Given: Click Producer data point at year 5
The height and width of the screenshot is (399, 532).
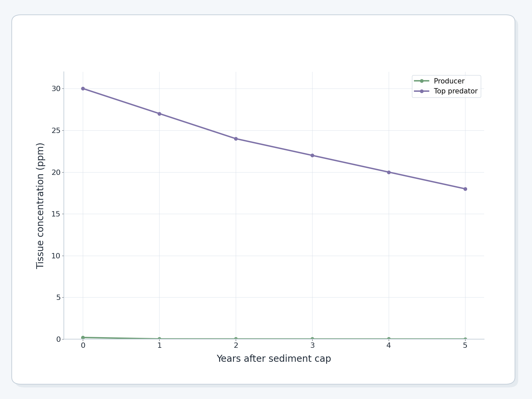Looking at the screenshot, I should click(465, 339).
